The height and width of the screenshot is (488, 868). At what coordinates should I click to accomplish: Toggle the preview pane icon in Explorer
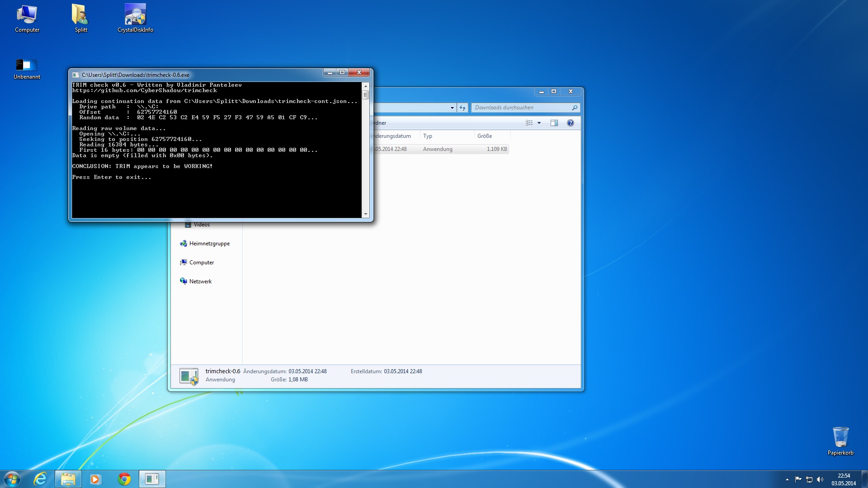click(554, 123)
